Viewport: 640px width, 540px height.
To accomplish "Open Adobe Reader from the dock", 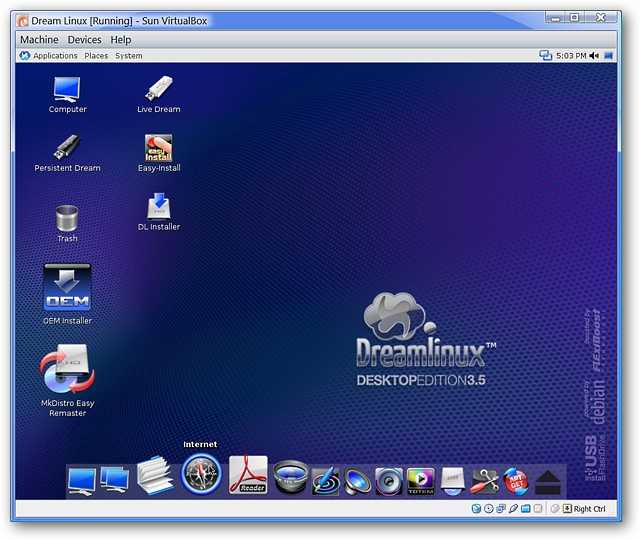I will [248, 475].
